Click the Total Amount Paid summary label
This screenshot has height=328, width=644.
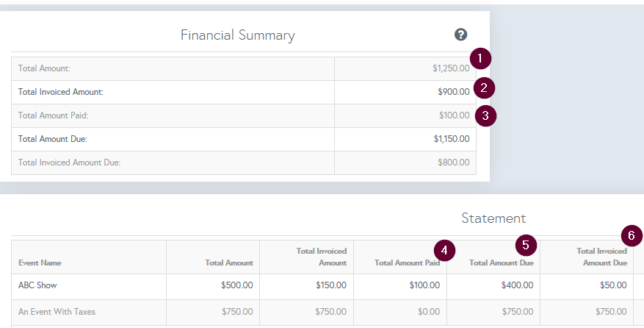tap(53, 115)
